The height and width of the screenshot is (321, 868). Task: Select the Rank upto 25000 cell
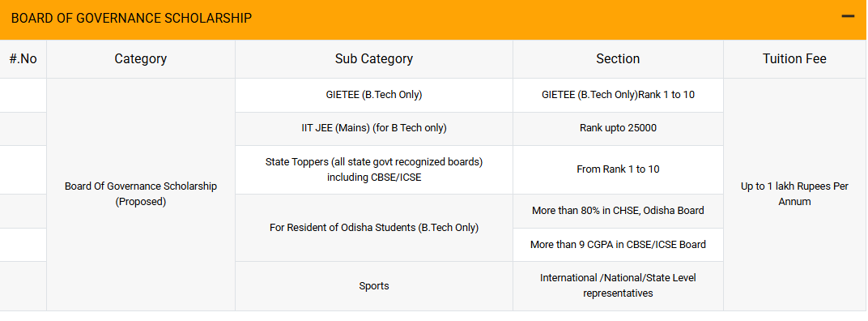tap(618, 129)
